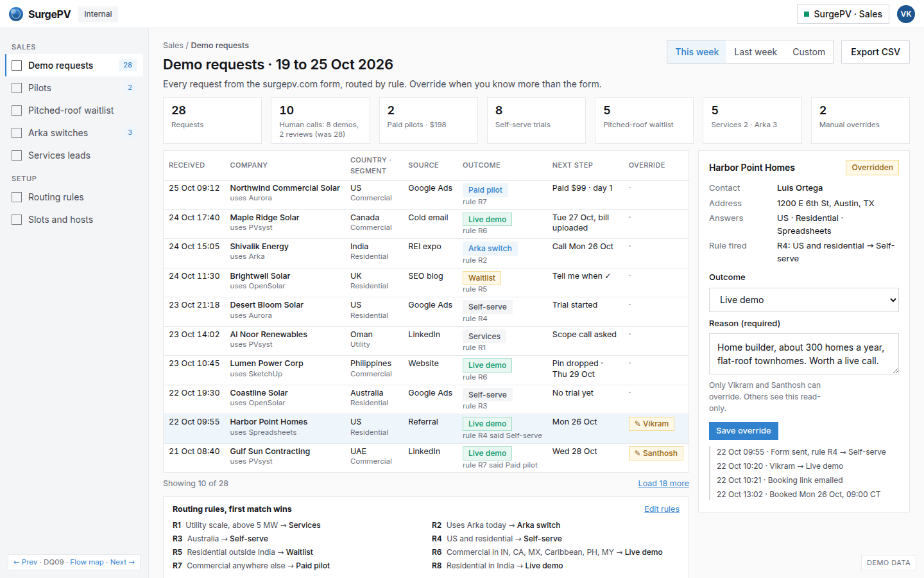
Task: Click the Live demo tag for Maple Ridge Solar
Action: (x=487, y=220)
